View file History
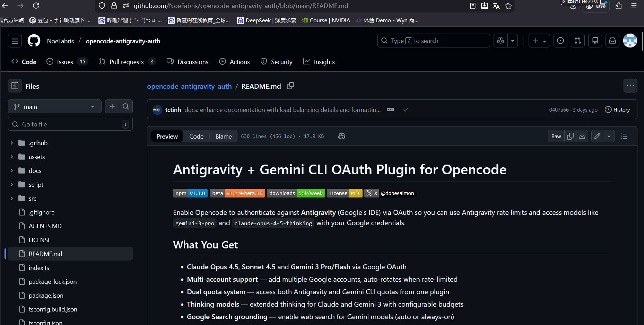Screen dimensions: 644x325 [x=617, y=109]
